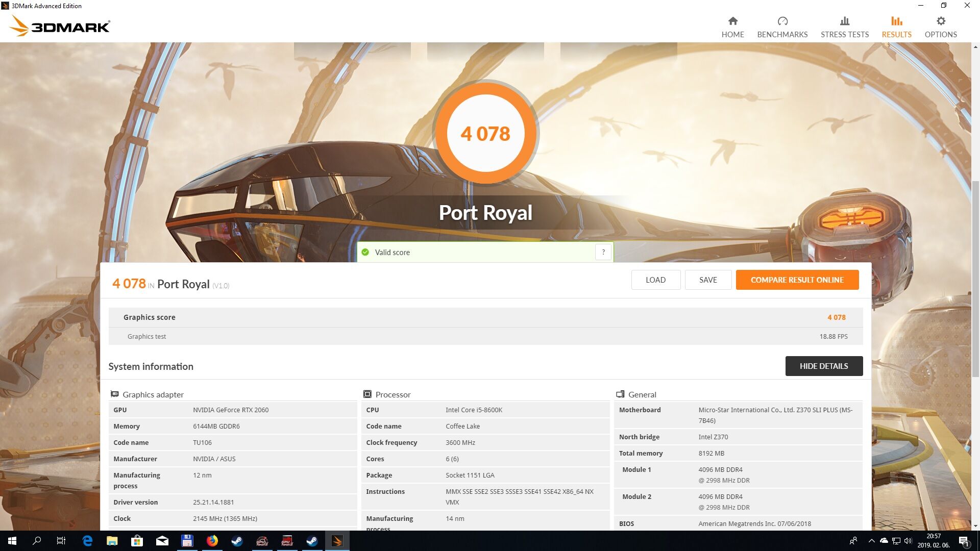Open the floppy disk app on the taskbar
Viewport: 980px width, 551px height.
[187, 541]
